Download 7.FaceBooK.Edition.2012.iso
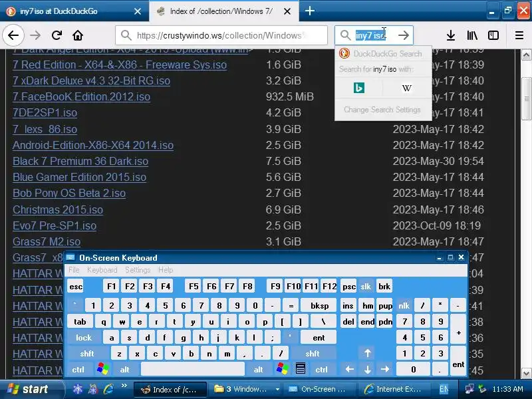 tap(81, 96)
